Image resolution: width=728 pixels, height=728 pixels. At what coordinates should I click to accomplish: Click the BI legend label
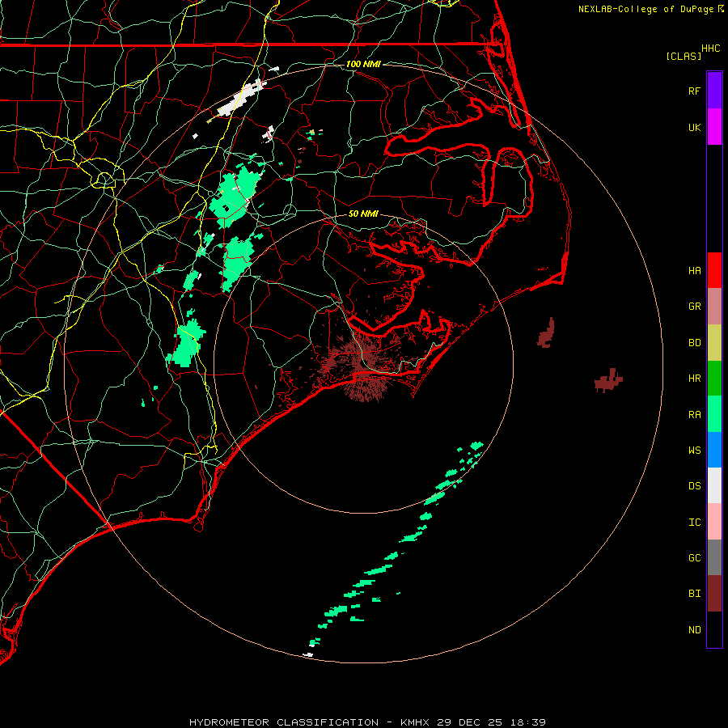pyautogui.click(x=694, y=594)
